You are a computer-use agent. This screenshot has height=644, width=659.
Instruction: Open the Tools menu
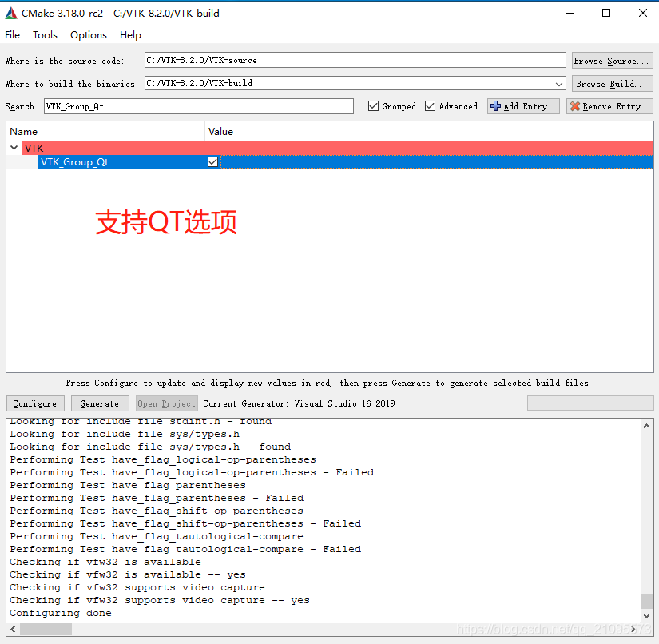pyautogui.click(x=45, y=35)
